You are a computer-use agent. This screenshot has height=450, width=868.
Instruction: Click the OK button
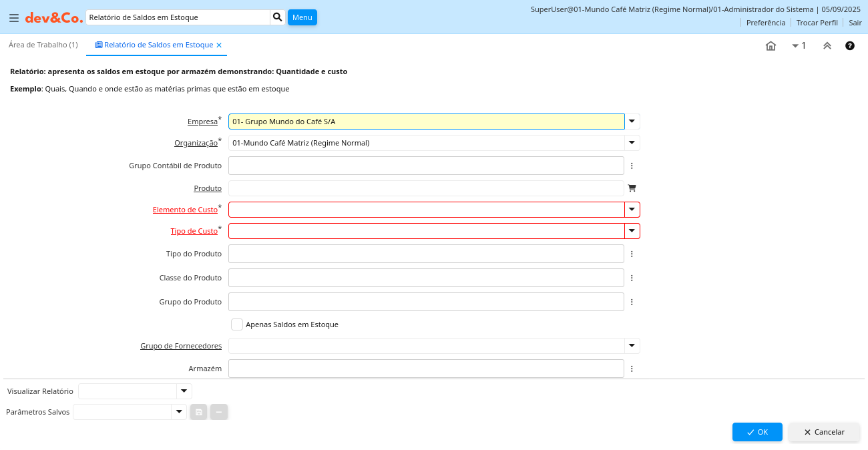click(756, 432)
